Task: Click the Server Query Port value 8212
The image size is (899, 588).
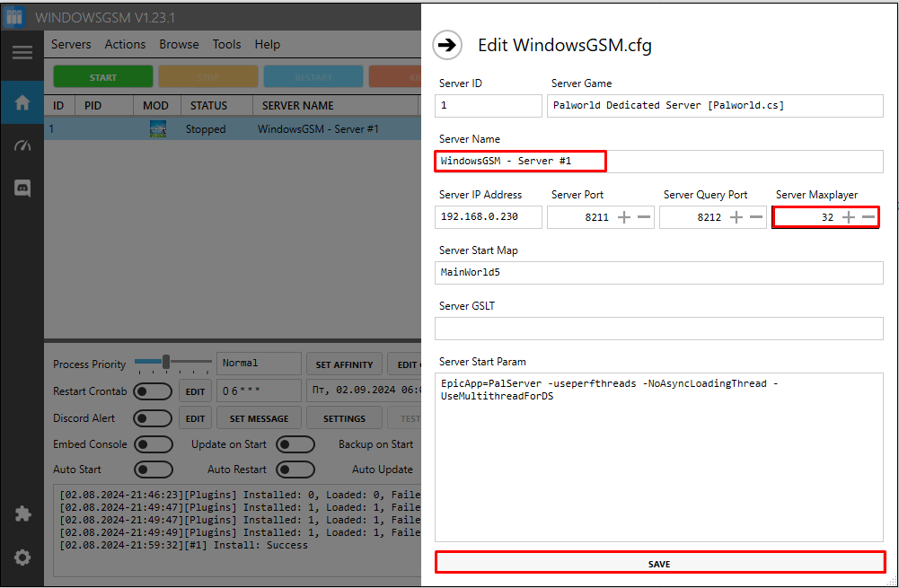Action: [x=710, y=217]
